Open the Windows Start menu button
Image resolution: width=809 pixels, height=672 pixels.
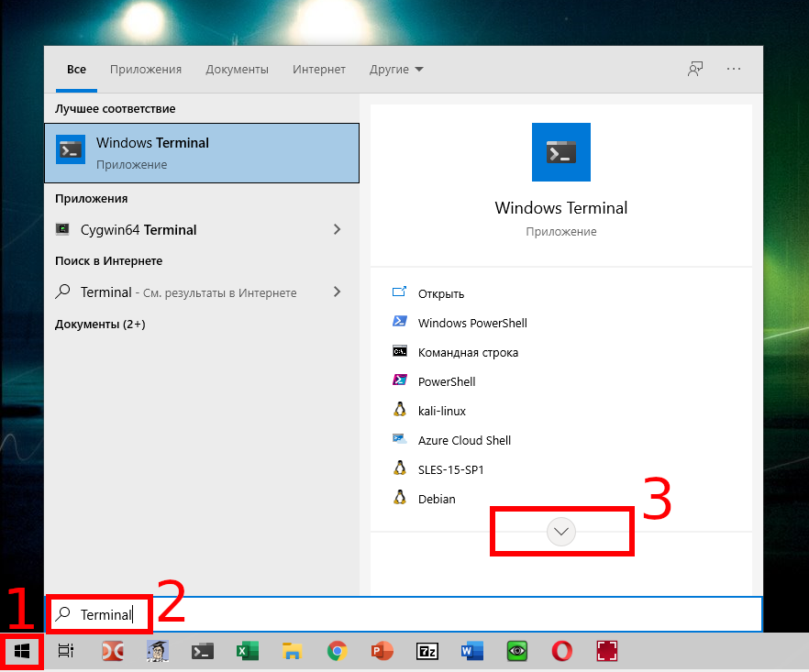pos(22,652)
